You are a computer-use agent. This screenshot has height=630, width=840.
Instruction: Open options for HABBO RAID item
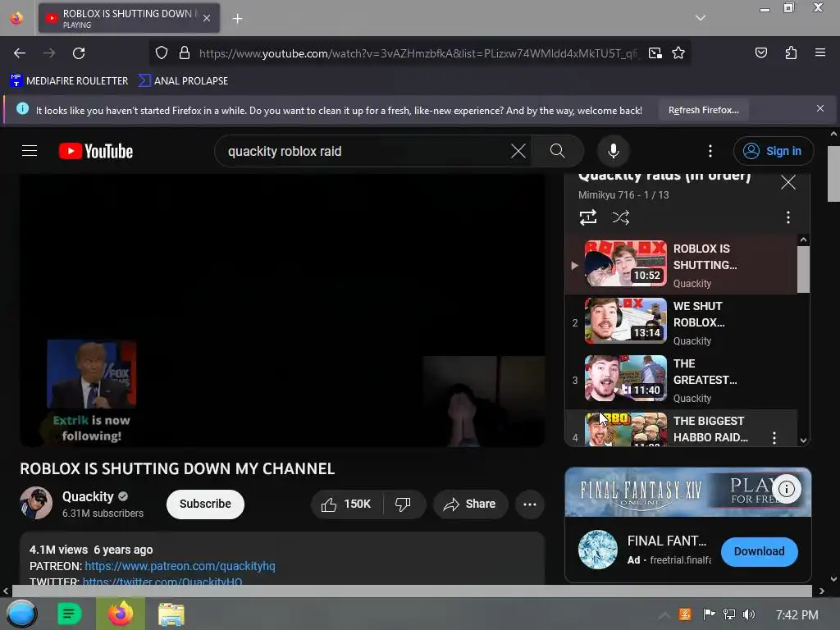774,438
